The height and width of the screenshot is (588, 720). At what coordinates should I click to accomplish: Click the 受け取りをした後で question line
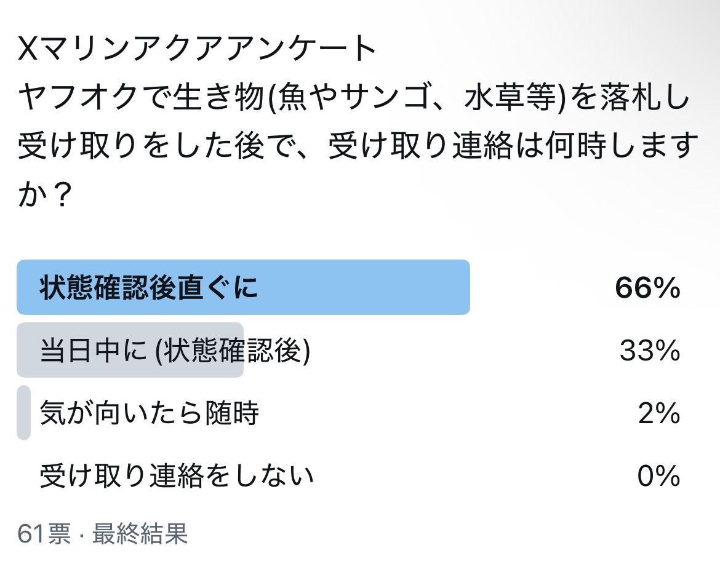[358, 146]
